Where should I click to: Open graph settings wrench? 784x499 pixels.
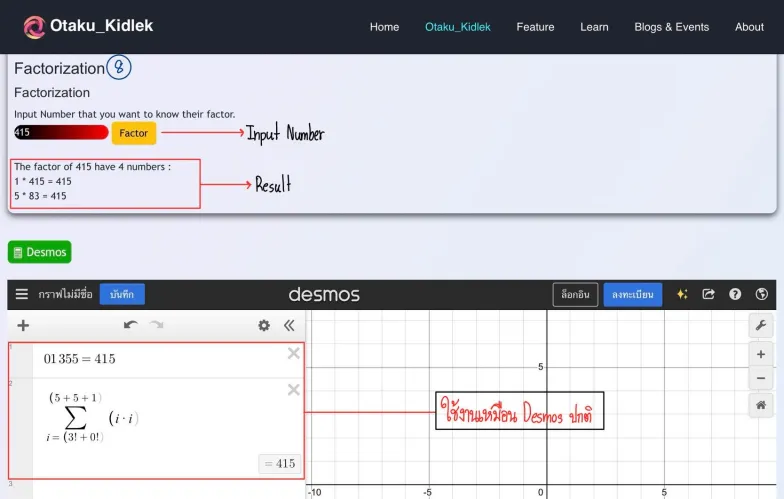761,326
